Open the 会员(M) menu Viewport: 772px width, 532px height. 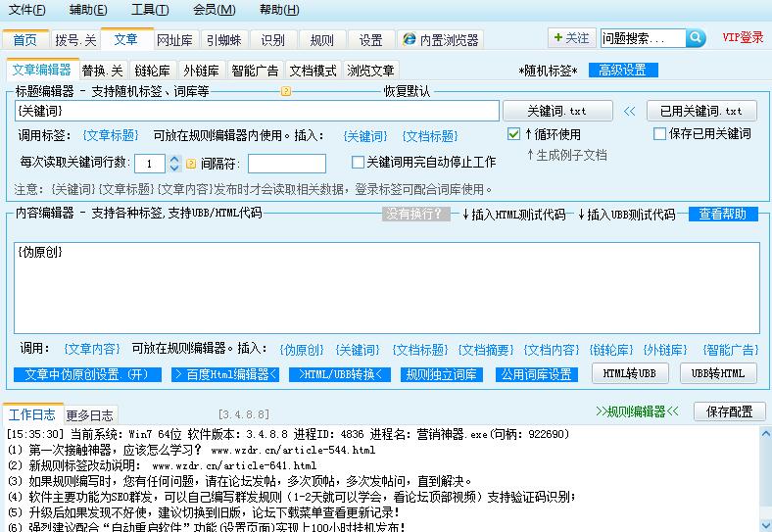tap(215, 10)
